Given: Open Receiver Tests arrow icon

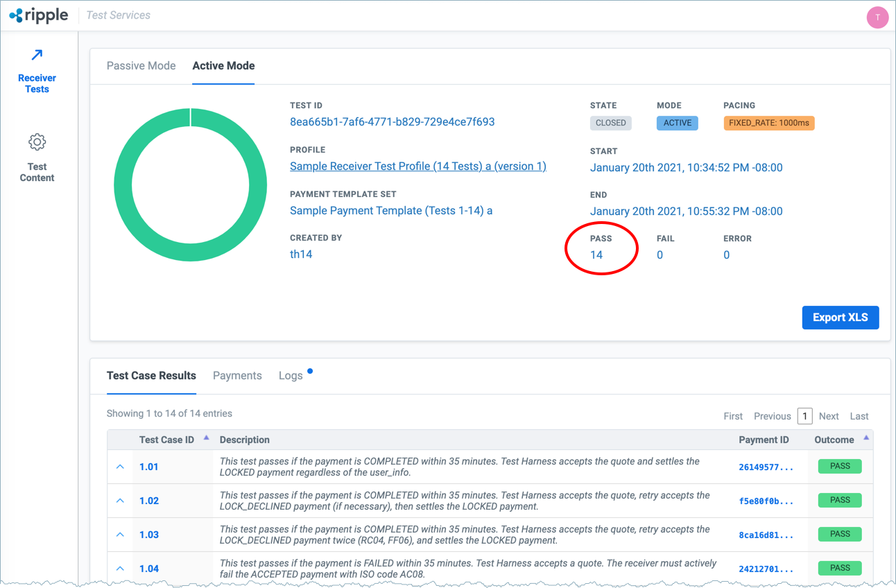Looking at the screenshot, I should [37, 55].
